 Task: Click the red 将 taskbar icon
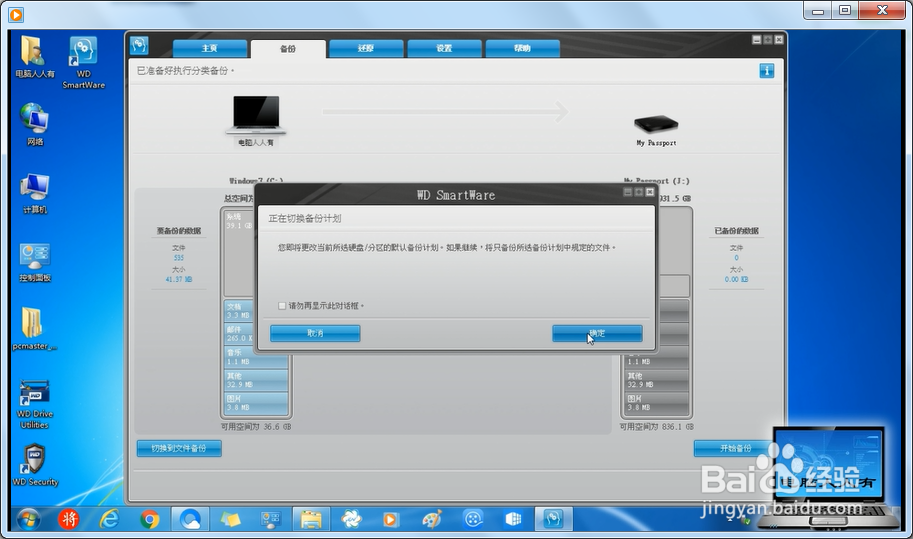[69, 519]
